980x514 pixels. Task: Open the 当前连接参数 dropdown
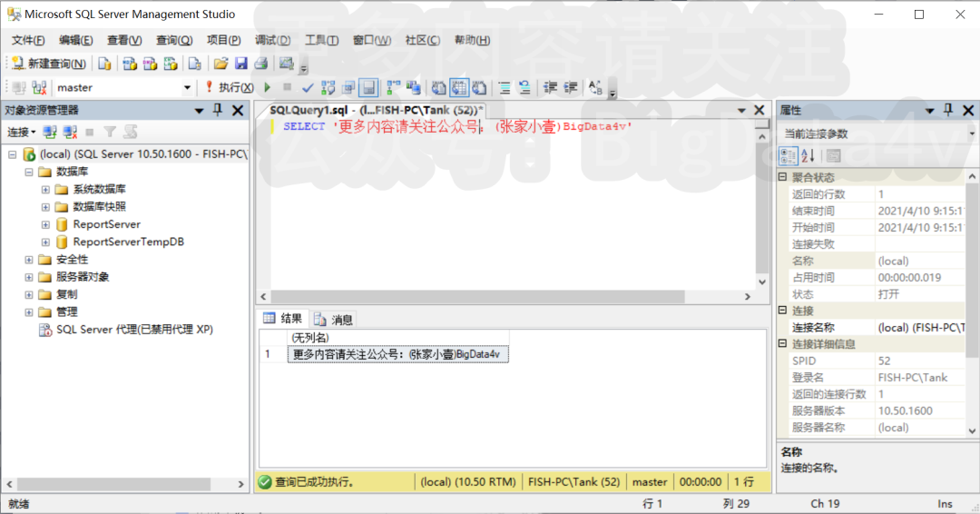[x=971, y=133]
